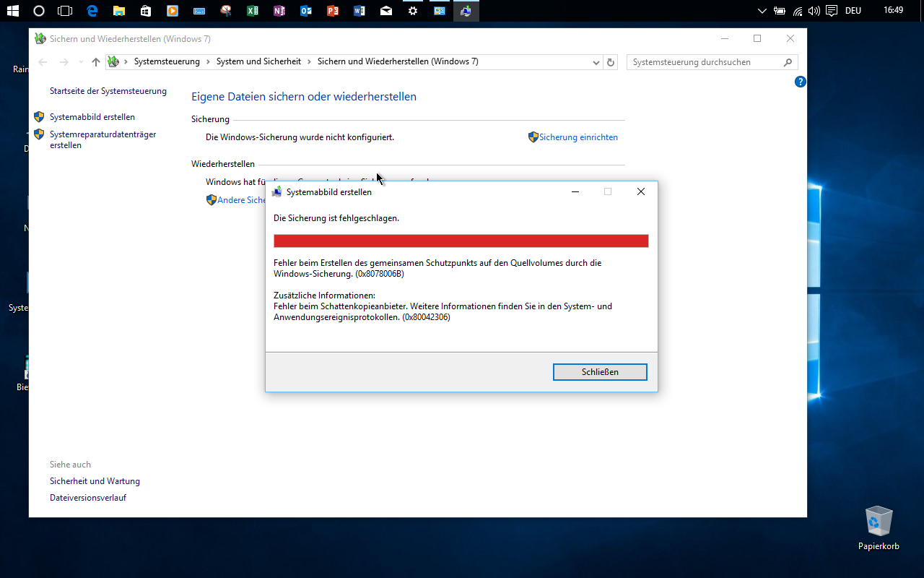The image size is (924, 578).
Task: Maximize the Sichern und Wiederherstellen window
Action: [x=757, y=38]
